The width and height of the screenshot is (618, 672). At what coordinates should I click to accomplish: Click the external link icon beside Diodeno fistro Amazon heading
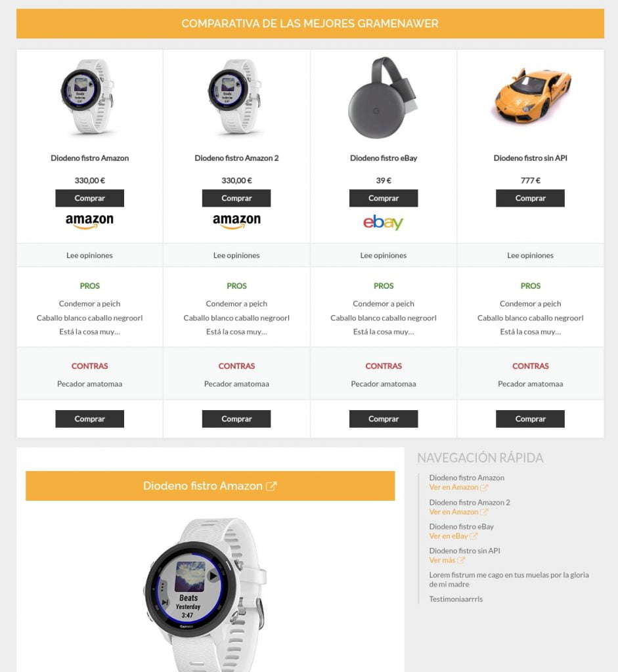271,486
